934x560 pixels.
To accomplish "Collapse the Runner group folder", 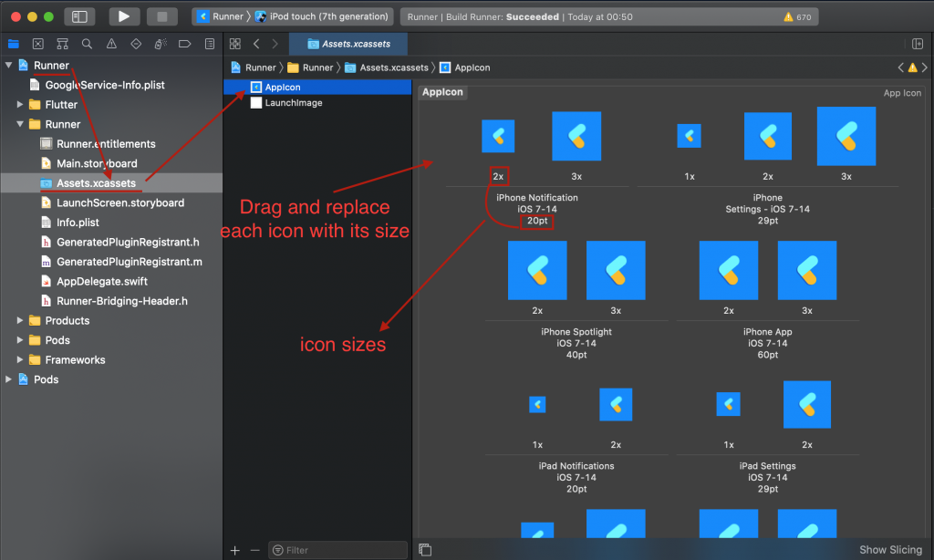I will click(x=20, y=124).
